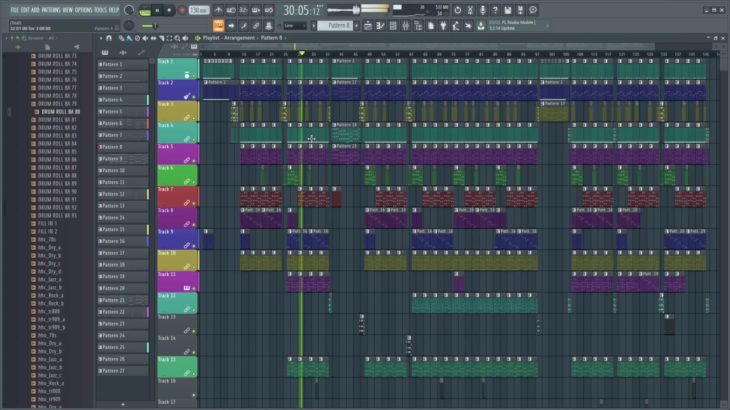Select the Slip tool in playlist toolbar
Screen dimensions: 730x410
(153, 38)
